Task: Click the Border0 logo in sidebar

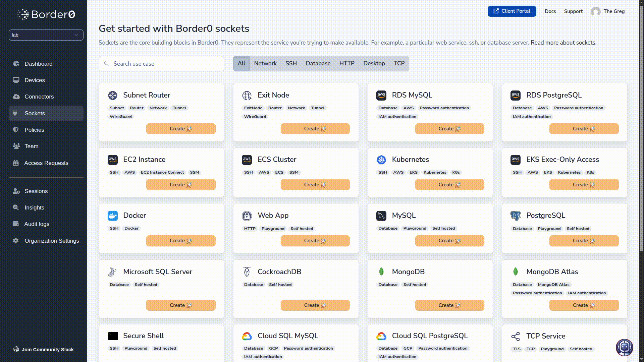Action: [x=46, y=14]
